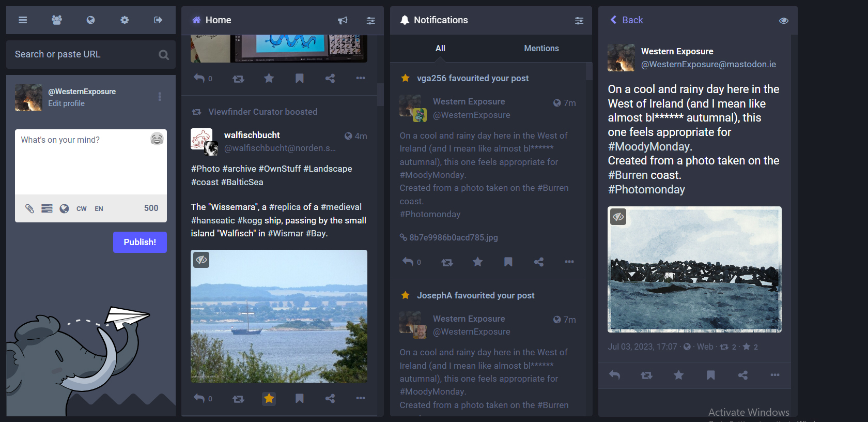Toggle CW content warning

point(82,209)
